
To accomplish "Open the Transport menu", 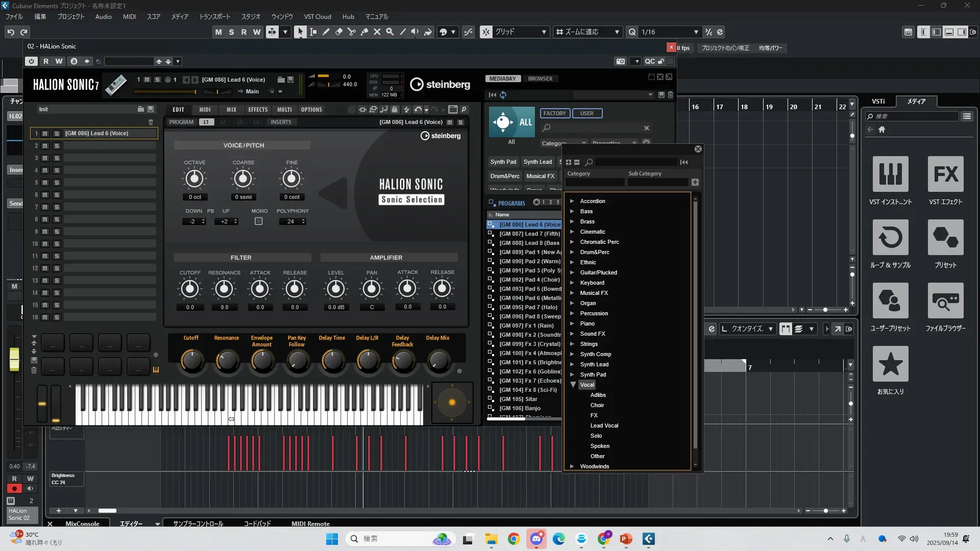I will (x=214, y=17).
